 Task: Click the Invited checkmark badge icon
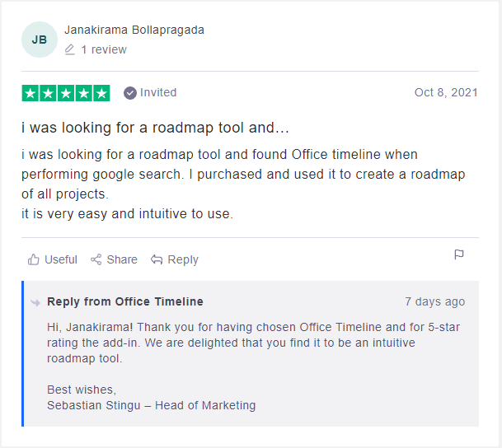130,93
